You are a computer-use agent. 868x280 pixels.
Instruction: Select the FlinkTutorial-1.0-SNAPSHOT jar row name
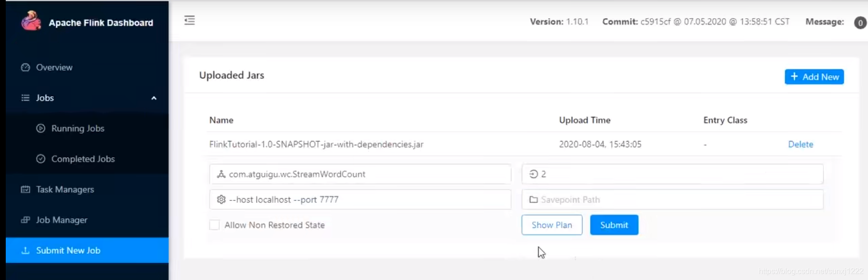point(316,144)
